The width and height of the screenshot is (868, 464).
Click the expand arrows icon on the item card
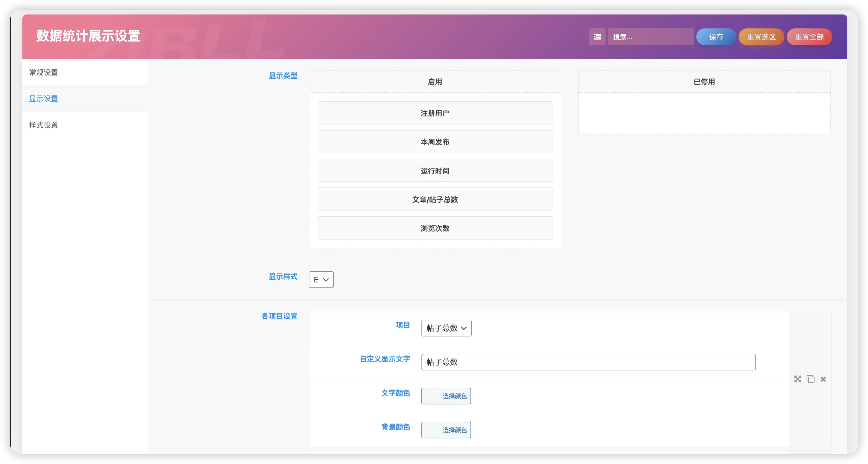pos(797,379)
